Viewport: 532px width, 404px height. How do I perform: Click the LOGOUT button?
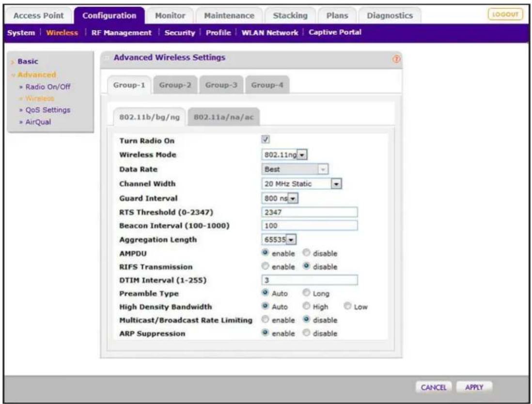tap(505, 14)
